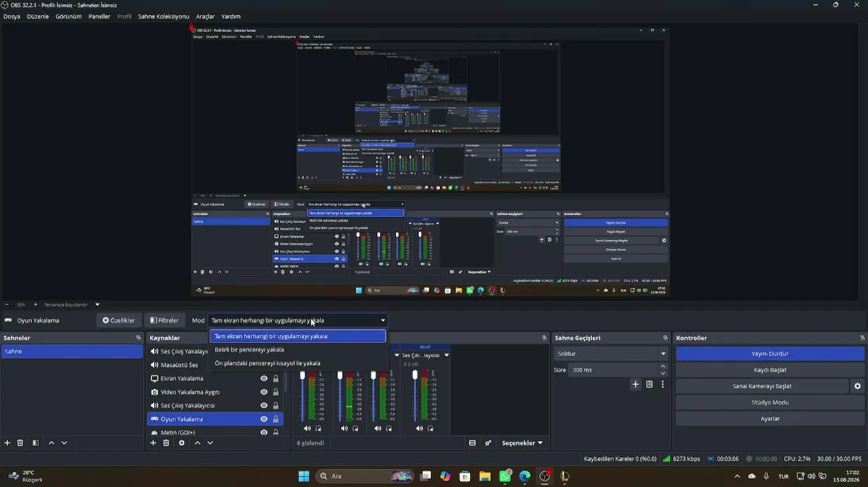Move source up in Kaynaklar toolbar
The height and width of the screenshot is (487, 868).
tap(198, 443)
